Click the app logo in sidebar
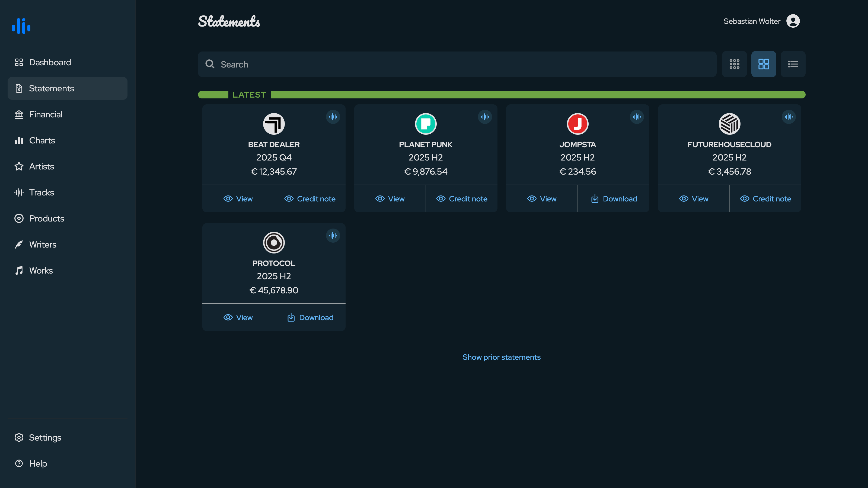The height and width of the screenshot is (488, 868). pyautogui.click(x=21, y=26)
